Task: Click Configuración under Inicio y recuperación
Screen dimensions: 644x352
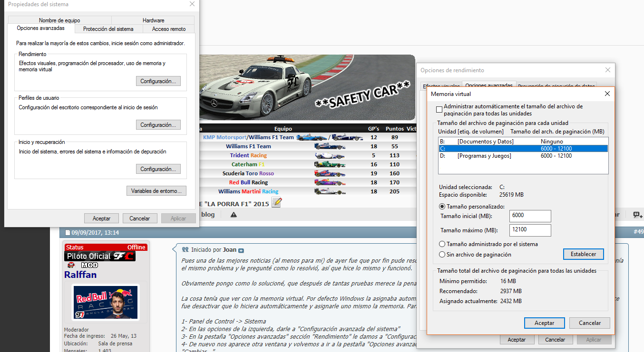Action: click(158, 169)
